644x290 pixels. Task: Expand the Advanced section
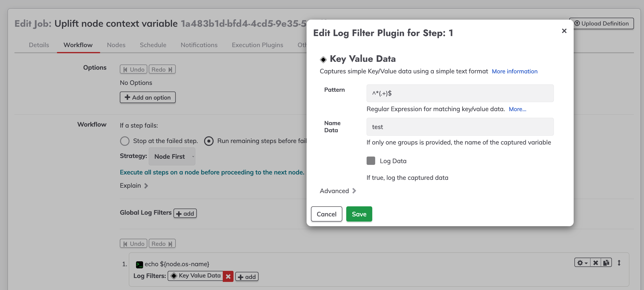(338, 191)
